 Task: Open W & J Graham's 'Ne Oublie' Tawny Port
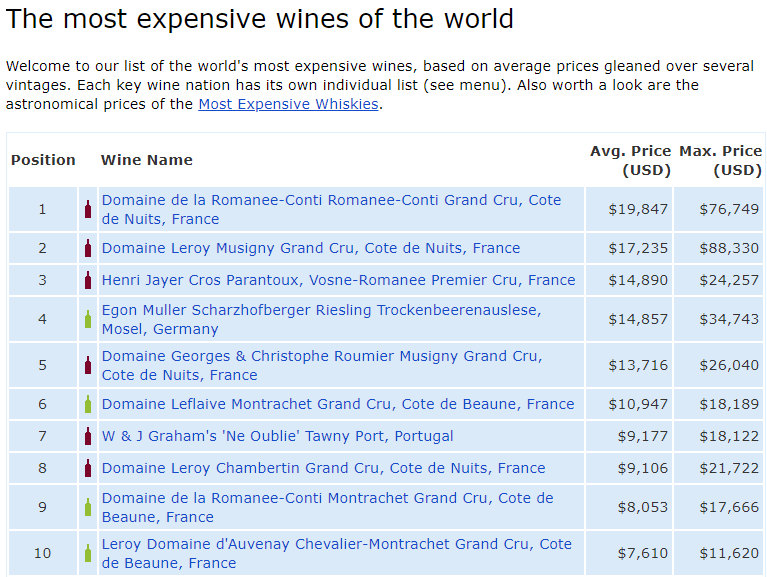[x=277, y=436]
